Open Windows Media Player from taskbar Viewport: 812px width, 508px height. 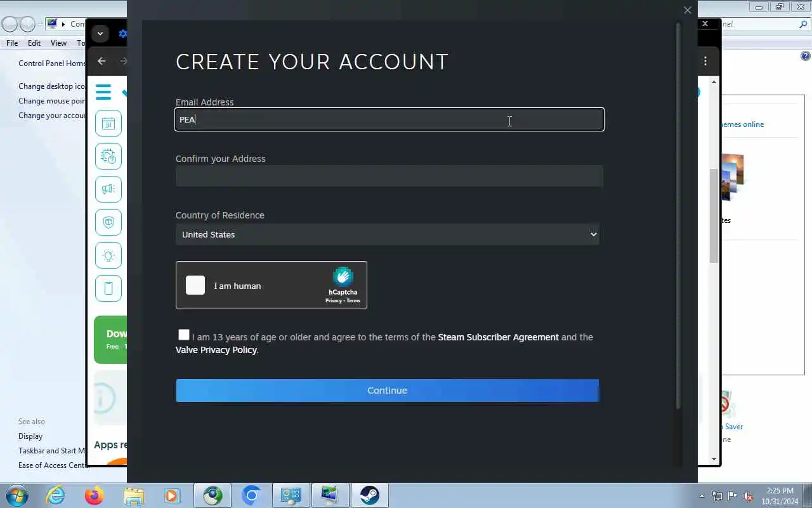173,495
